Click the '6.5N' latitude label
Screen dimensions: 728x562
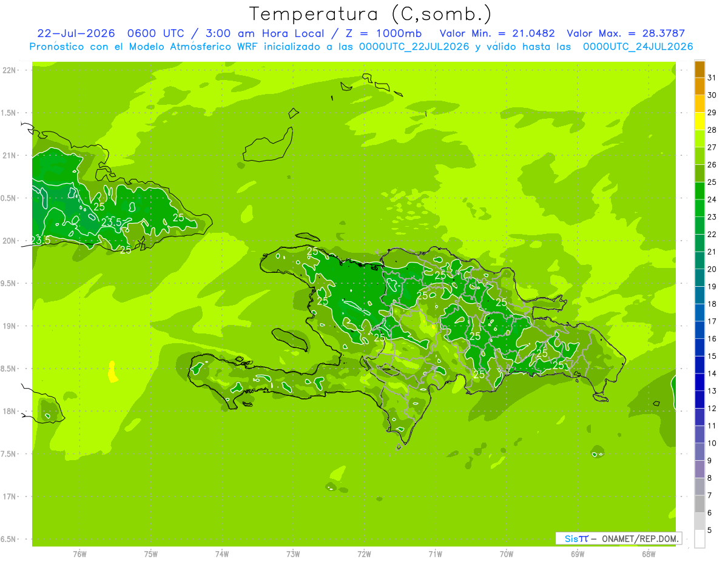(x=9, y=540)
